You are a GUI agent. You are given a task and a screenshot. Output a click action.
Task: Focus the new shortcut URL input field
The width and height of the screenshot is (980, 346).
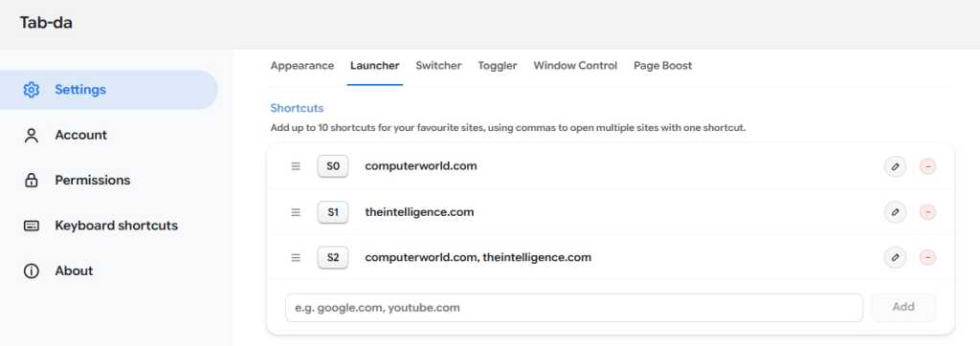(x=574, y=308)
